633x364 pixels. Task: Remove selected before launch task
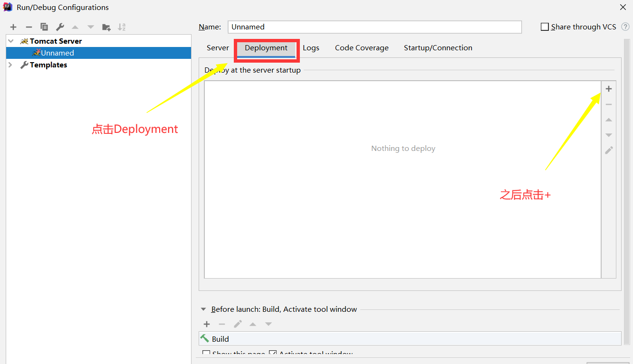[222, 324]
